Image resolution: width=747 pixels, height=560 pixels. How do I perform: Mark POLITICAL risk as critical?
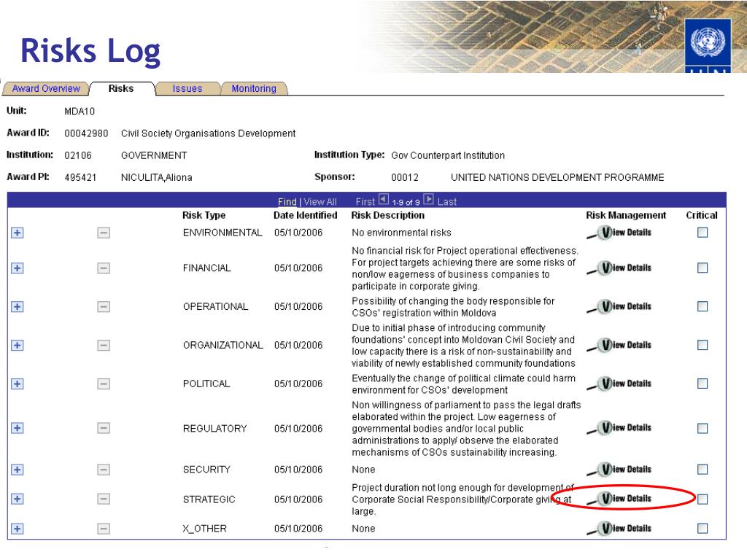[703, 384]
